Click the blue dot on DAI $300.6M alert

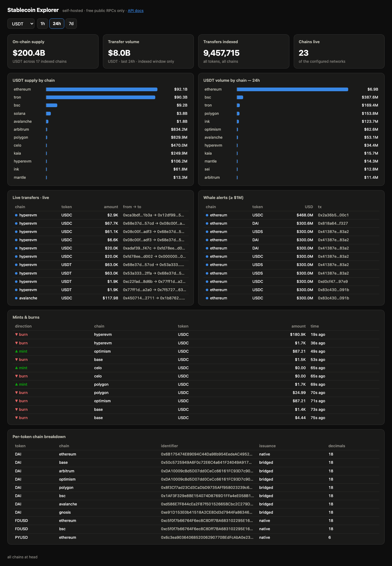point(207,223)
